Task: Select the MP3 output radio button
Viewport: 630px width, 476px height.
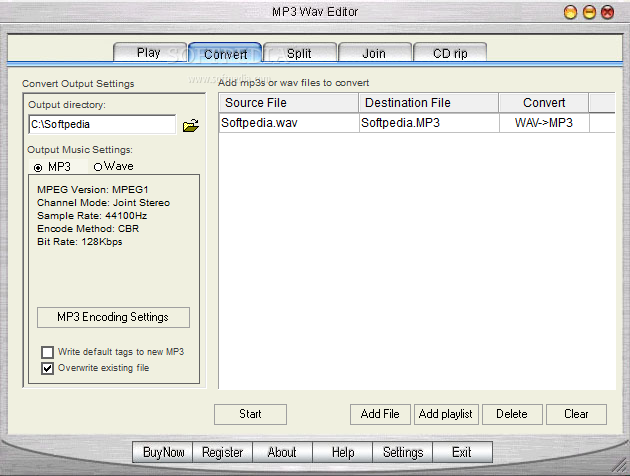Action: point(38,168)
